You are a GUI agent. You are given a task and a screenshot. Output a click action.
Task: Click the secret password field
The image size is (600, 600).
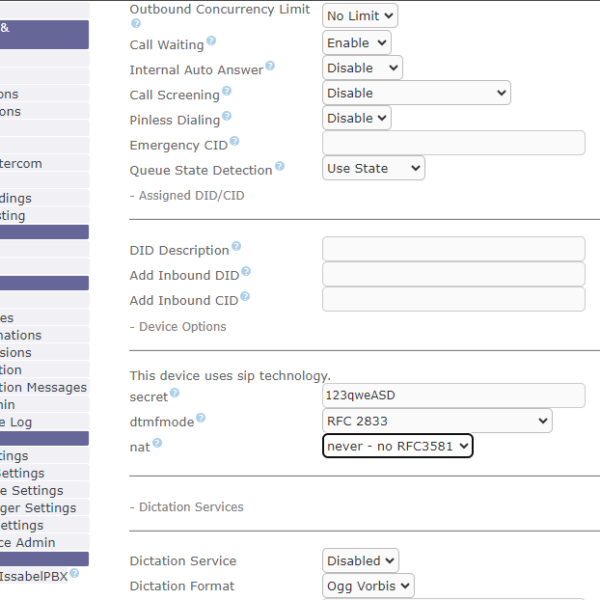coord(453,396)
